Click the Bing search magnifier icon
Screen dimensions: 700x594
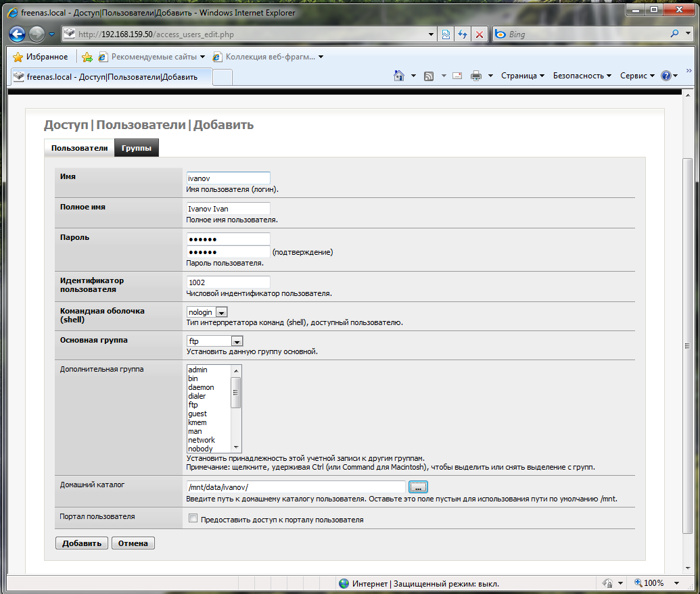[674, 34]
